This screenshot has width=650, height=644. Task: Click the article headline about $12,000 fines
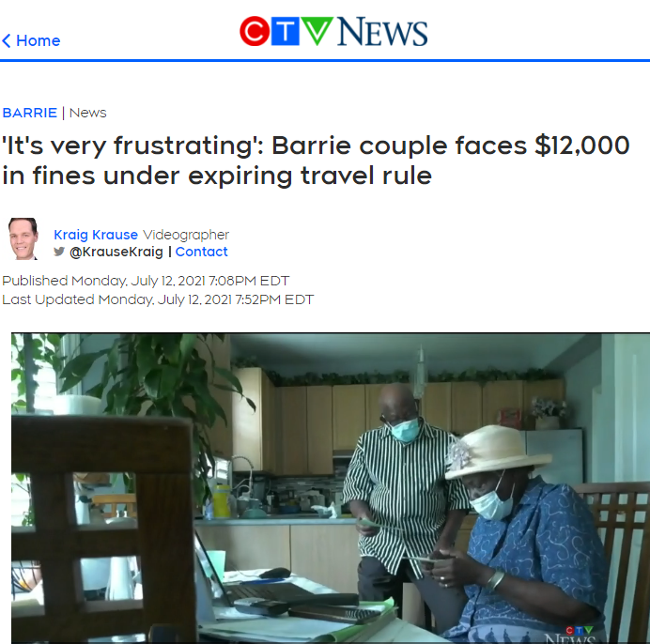[316, 161]
